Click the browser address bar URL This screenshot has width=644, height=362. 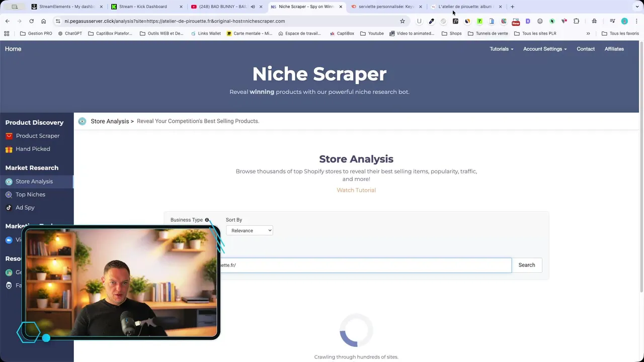(x=175, y=21)
